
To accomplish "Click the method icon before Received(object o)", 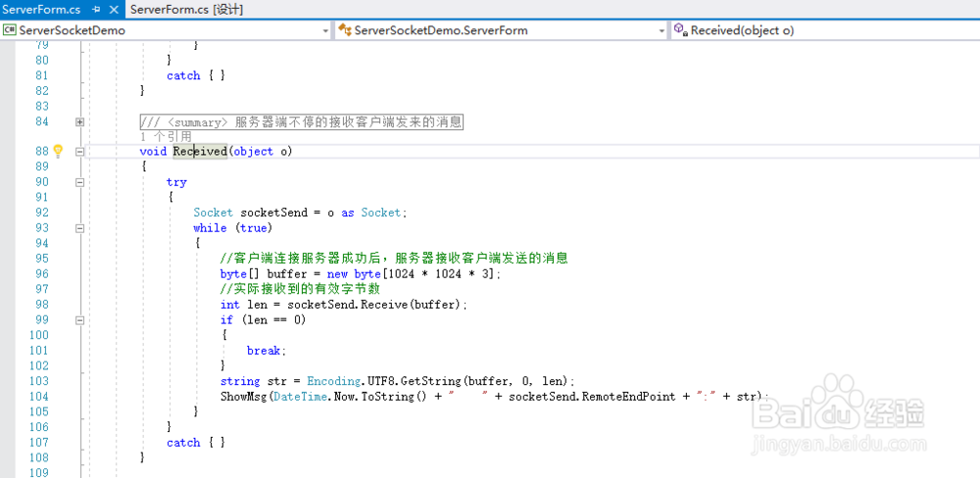I will point(681,30).
